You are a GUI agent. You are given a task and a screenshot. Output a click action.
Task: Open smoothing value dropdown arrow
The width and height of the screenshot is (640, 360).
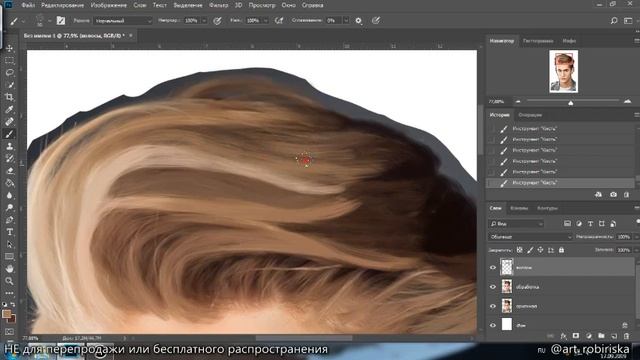[x=346, y=20]
